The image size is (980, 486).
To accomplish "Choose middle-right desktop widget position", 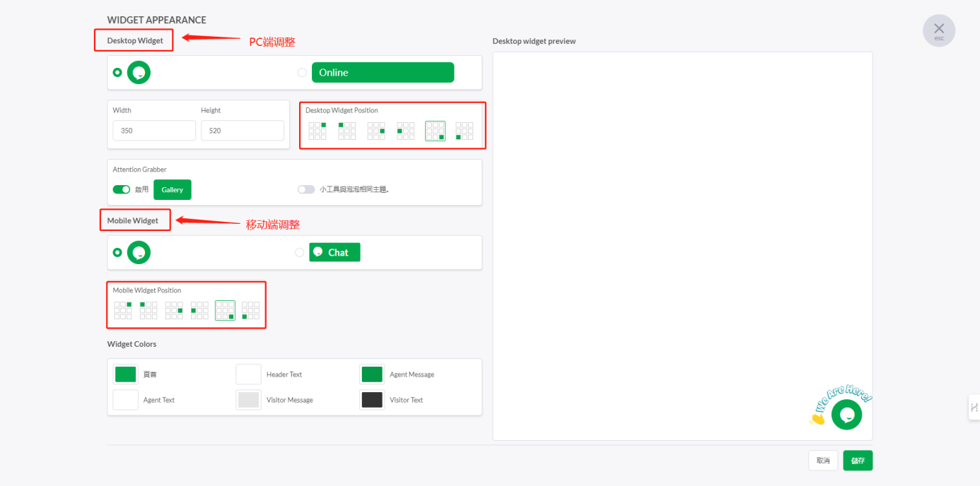I will pos(376,131).
